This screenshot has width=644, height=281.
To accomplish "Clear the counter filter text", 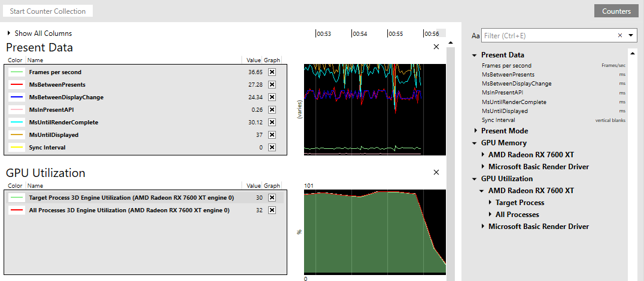I will click(620, 36).
